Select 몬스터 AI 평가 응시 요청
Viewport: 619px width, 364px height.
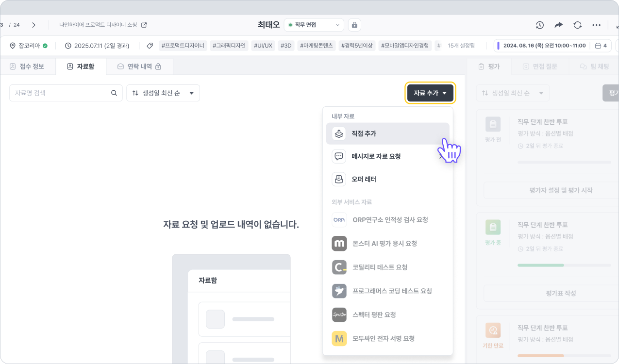pos(388,244)
